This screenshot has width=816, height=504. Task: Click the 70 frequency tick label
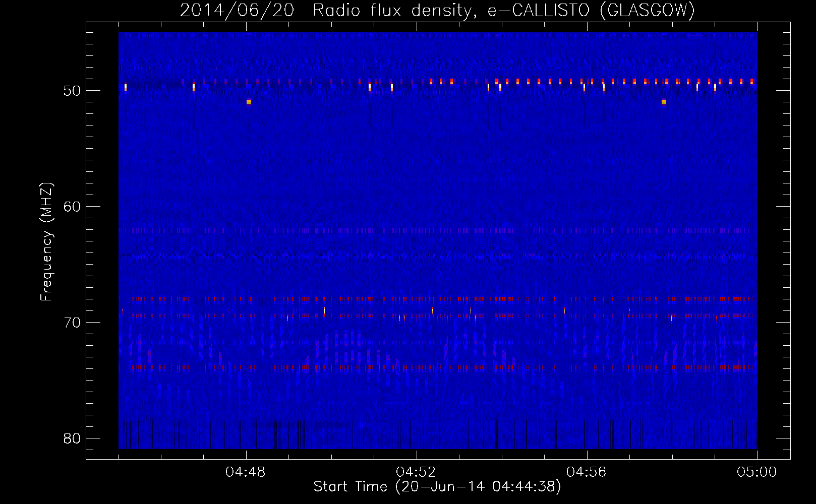pyautogui.click(x=72, y=323)
